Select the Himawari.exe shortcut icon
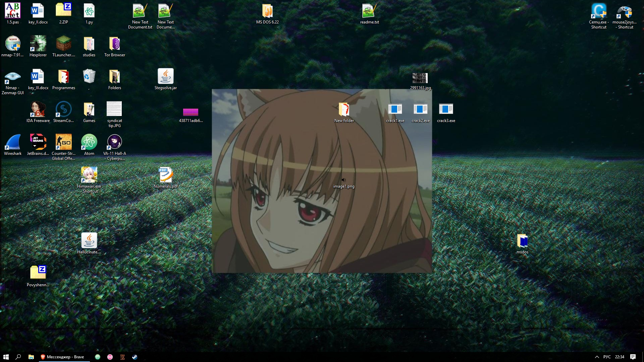The height and width of the screenshot is (362, 644). pos(89,175)
